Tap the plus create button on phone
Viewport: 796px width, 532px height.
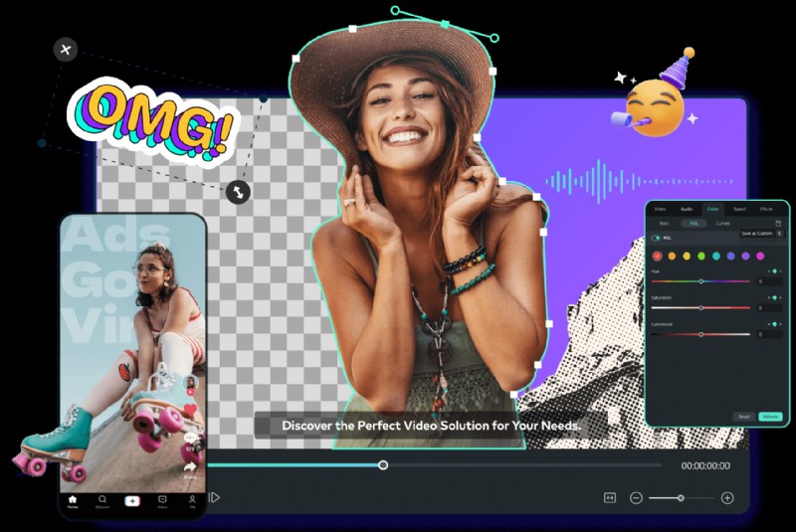(x=132, y=501)
